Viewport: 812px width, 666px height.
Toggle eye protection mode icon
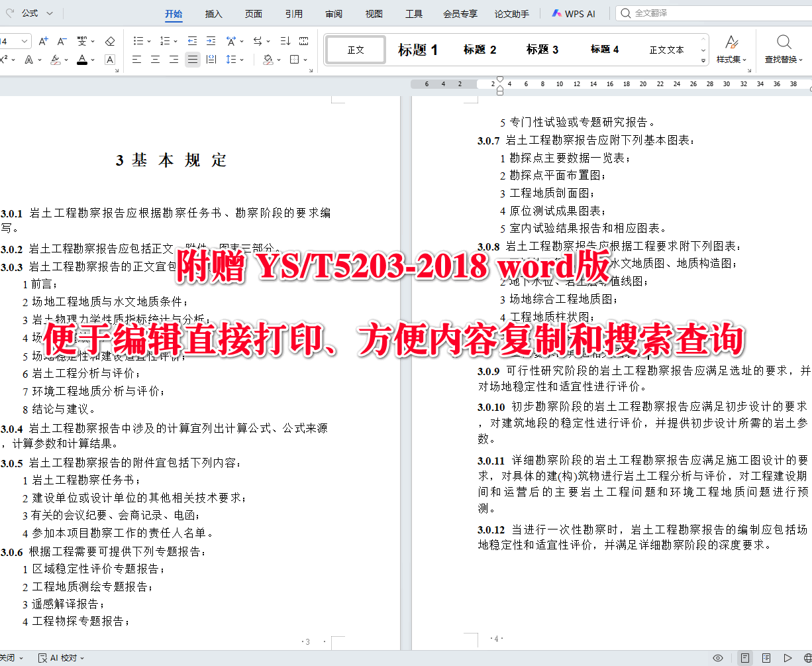tap(718, 658)
